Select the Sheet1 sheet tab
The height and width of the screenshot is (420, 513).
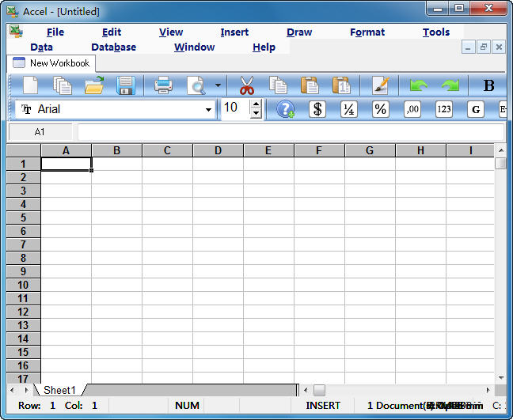click(59, 390)
